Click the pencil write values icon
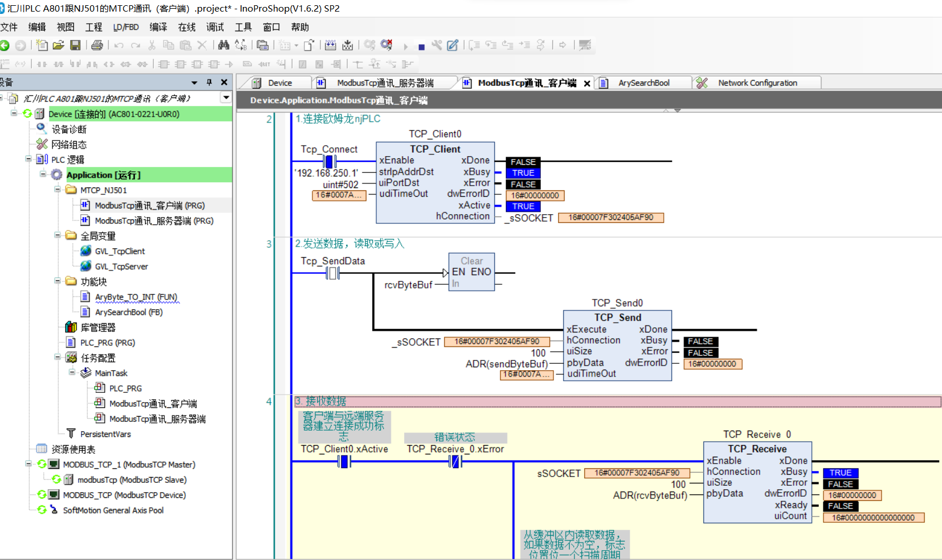 click(x=453, y=45)
